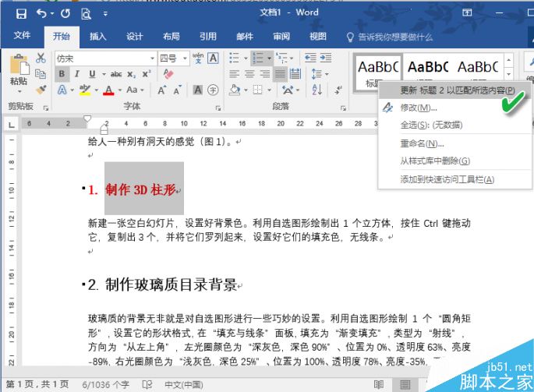The height and width of the screenshot is (392, 534).
Task: Align text right
Action: [x=265, y=74]
